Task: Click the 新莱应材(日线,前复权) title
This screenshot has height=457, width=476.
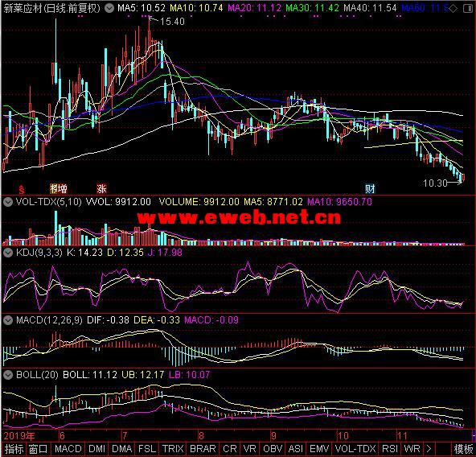Action: (x=52, y=8)
